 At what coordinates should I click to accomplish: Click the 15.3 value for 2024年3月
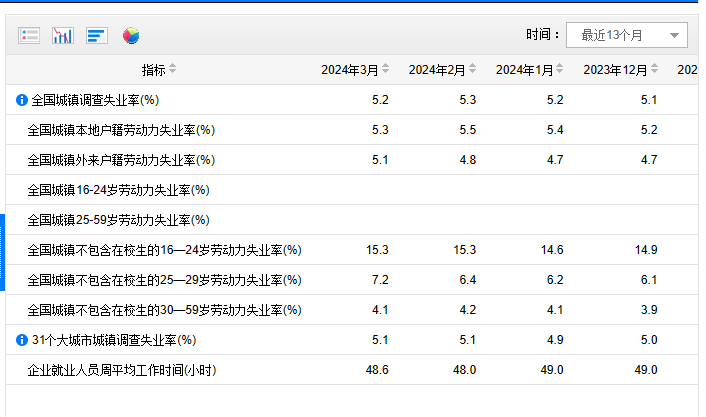[x=377, y=250]
